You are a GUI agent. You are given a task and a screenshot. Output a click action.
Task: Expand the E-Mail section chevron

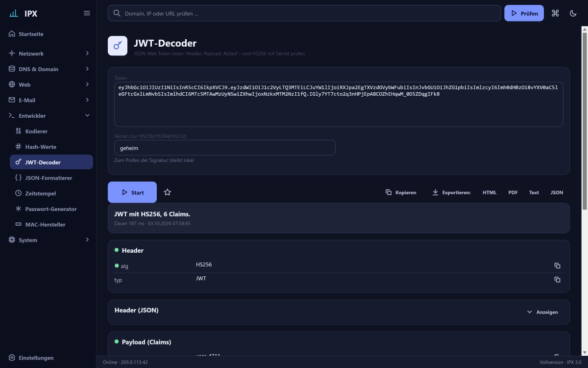(x=87, y=100)
